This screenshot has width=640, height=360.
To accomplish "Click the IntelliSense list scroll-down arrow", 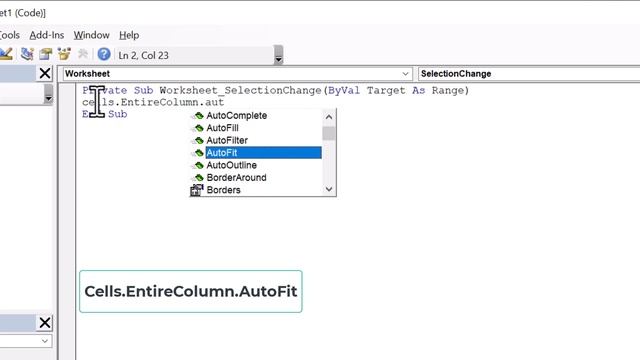I will coord(329,189).
